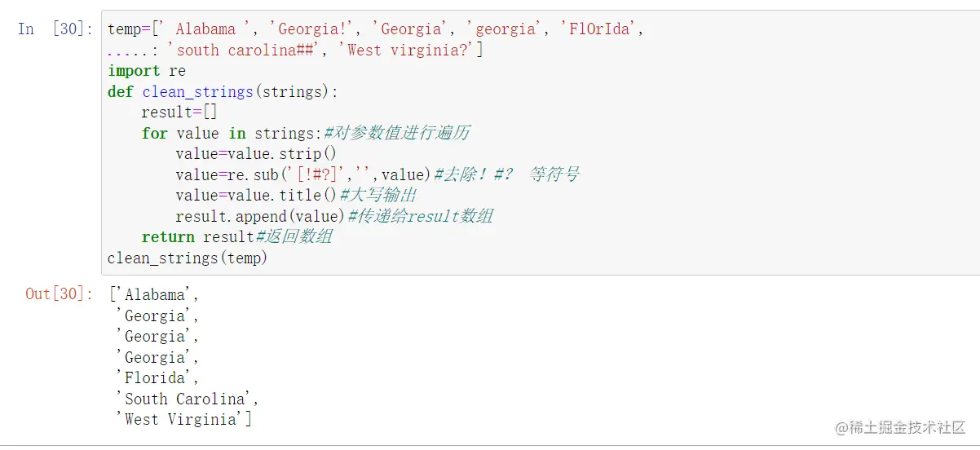Click the 'return result' statement
The height and width of the screenshot is (450, 980).
[x=197, y=237]
